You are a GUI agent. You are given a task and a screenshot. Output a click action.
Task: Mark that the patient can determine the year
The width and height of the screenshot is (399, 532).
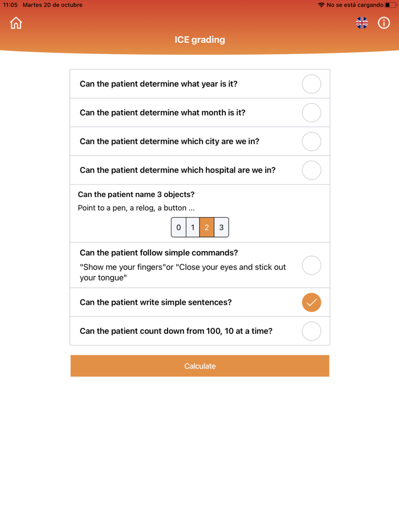[x=311, y=84]
